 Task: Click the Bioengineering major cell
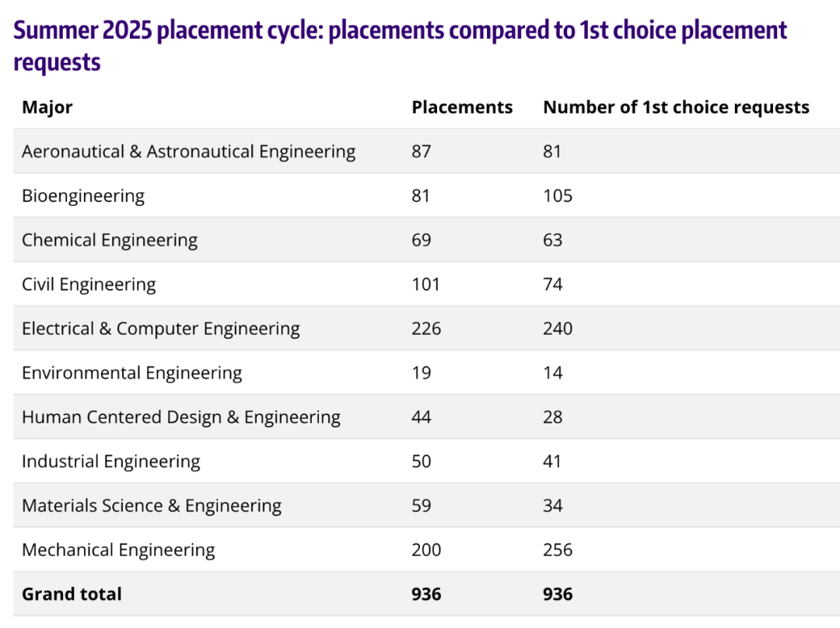(x=83, y=196)
